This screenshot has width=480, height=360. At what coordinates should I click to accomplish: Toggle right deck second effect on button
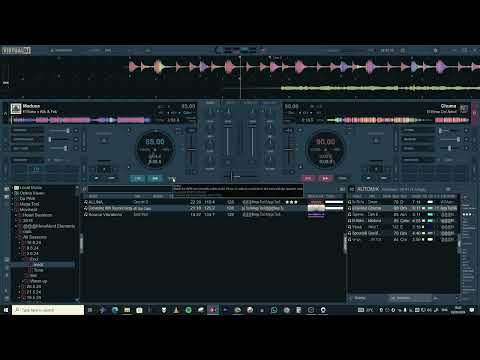click(466, 139)
